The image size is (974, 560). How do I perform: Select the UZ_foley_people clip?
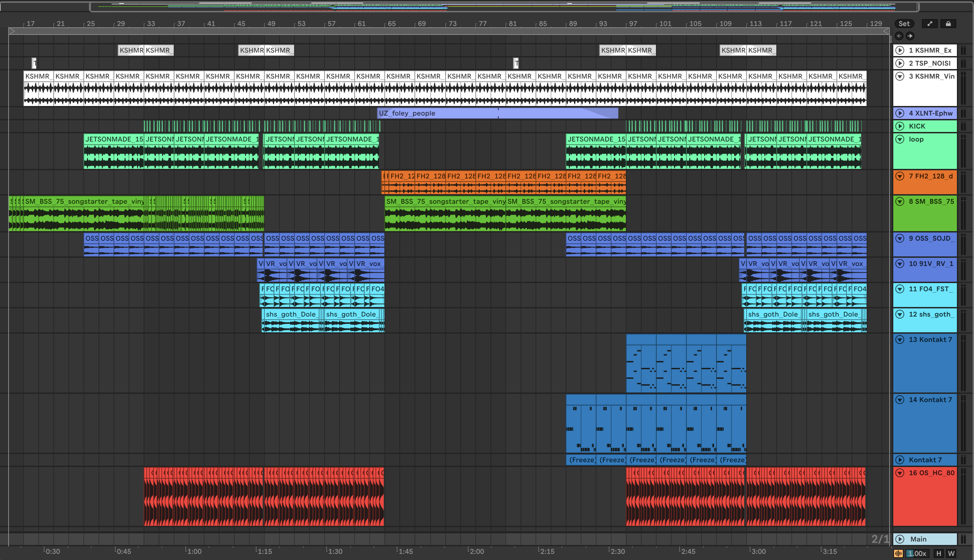pyautogui.click(x=497, y=113)
